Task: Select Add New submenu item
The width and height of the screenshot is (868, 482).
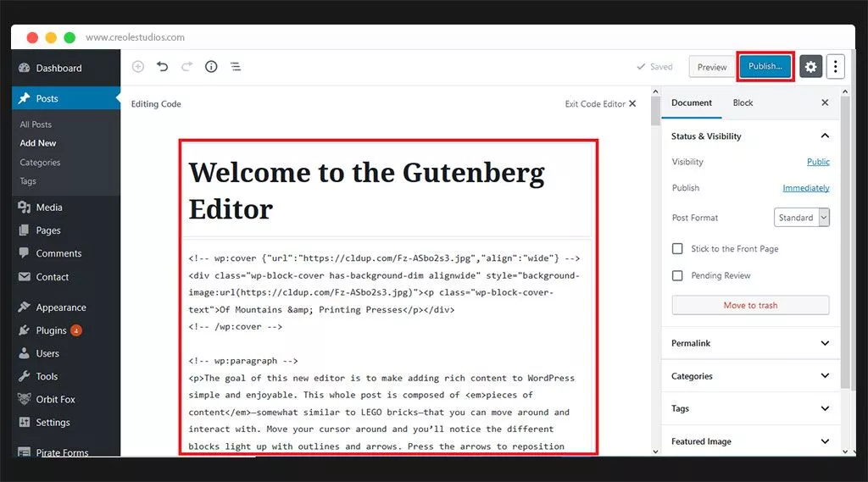Action: click(x=37, y=143)
